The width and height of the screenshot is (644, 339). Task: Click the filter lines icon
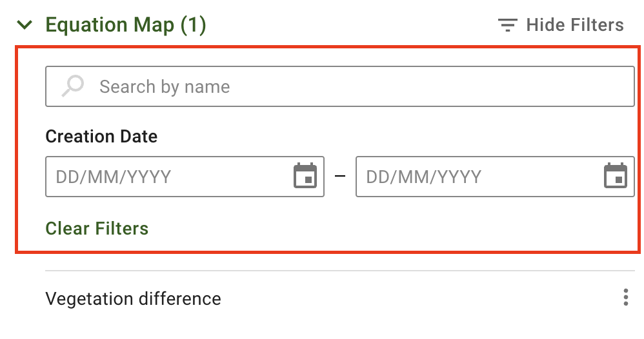click(508, 25)
